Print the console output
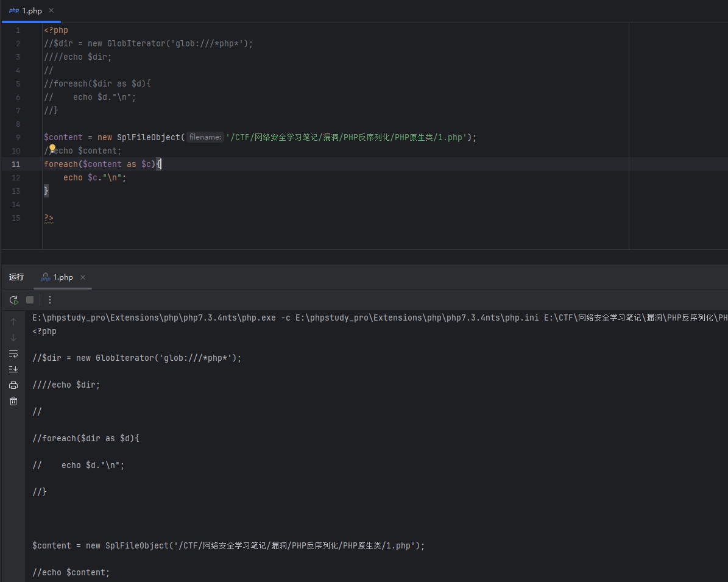728x582 pixels. click(x=13, y=385)
